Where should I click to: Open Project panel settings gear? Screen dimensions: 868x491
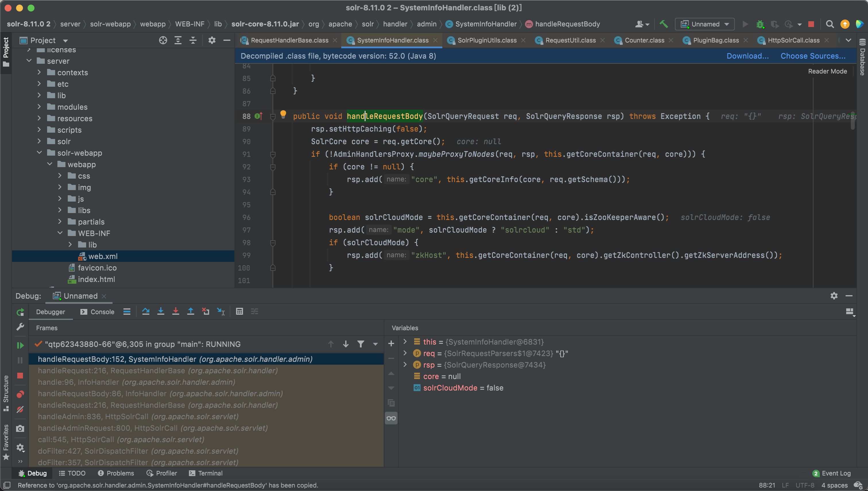(212, 40)
